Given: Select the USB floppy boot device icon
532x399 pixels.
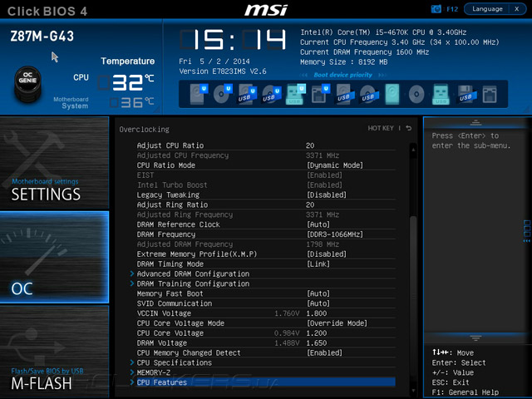Looking at the screenshot, I should [x=467, y=94].
